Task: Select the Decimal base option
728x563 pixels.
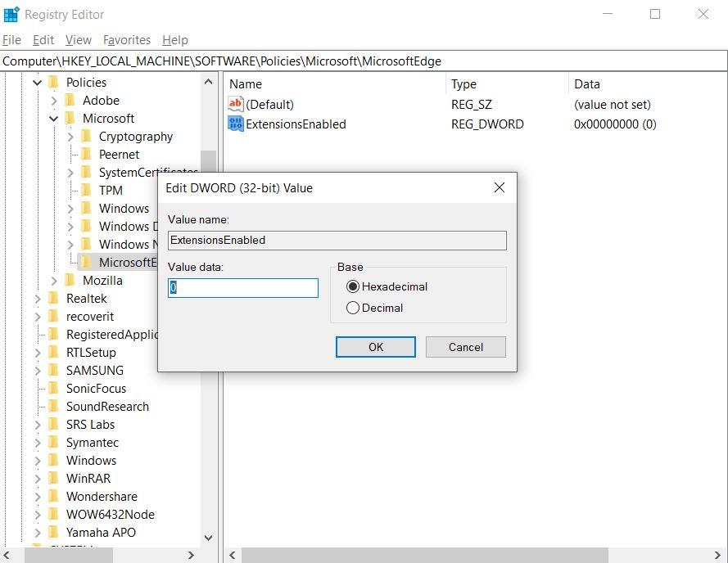Action: coord(353,309)
